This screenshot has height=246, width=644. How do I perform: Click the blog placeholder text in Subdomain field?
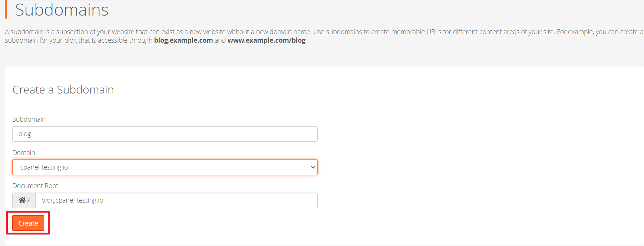(24, 134)
